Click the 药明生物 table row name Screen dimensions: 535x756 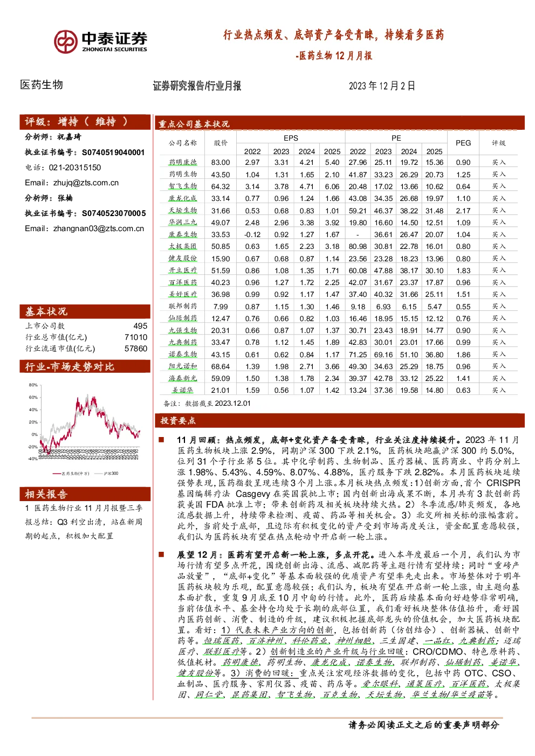(x=183, y=174)
